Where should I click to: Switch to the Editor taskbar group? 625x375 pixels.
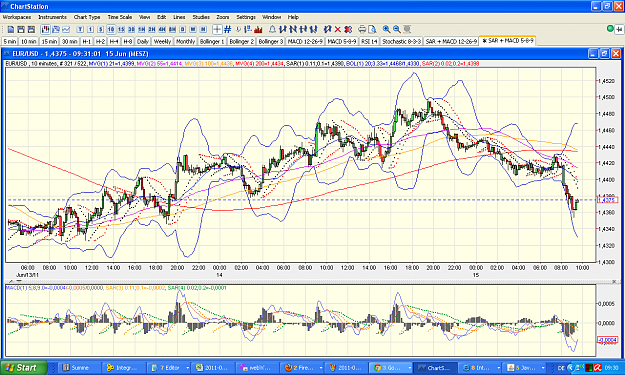169,367
